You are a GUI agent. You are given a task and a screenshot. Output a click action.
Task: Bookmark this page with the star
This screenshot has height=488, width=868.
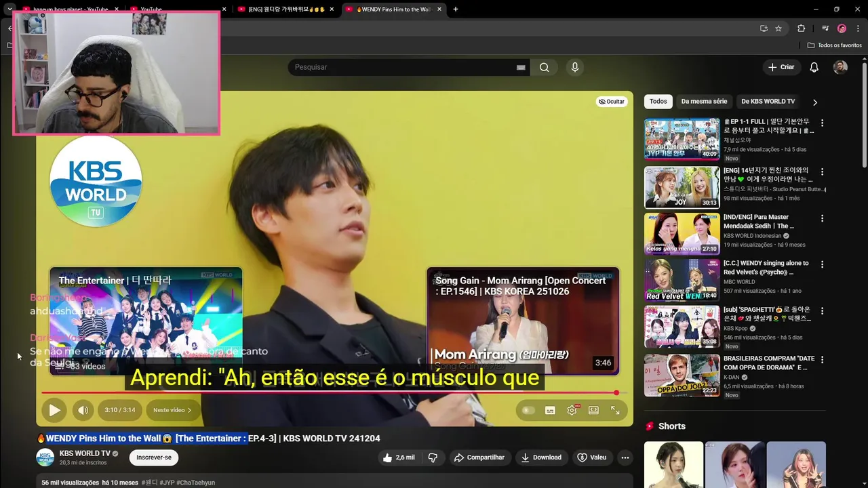[778, 28]
